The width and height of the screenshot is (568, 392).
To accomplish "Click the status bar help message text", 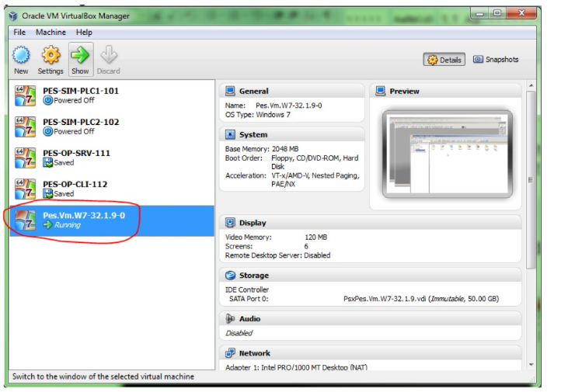I will [x=103, y=376].
